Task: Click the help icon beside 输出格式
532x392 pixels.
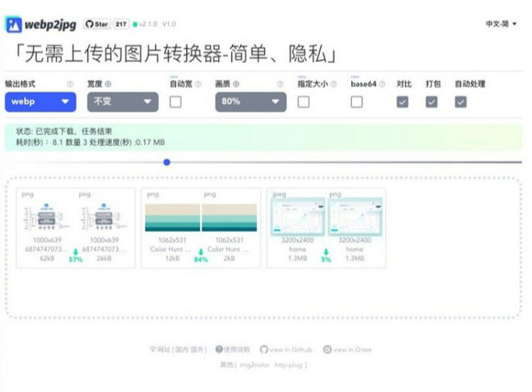Action: point(70,84)
